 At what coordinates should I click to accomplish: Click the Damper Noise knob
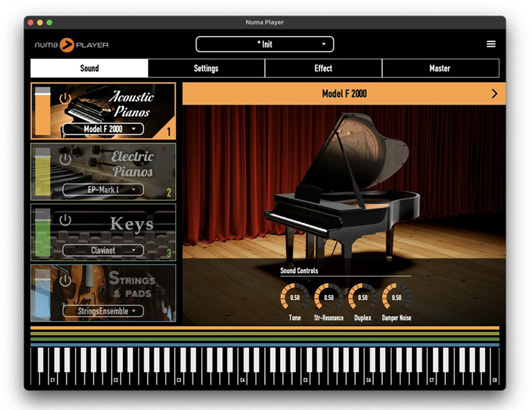pos(396,297)
